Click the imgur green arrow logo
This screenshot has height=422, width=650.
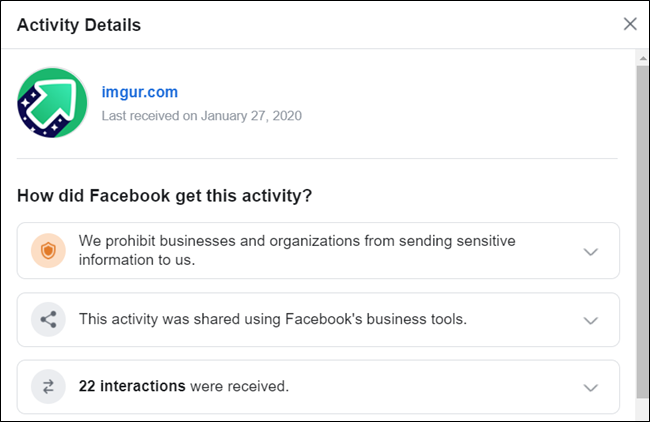51,103
